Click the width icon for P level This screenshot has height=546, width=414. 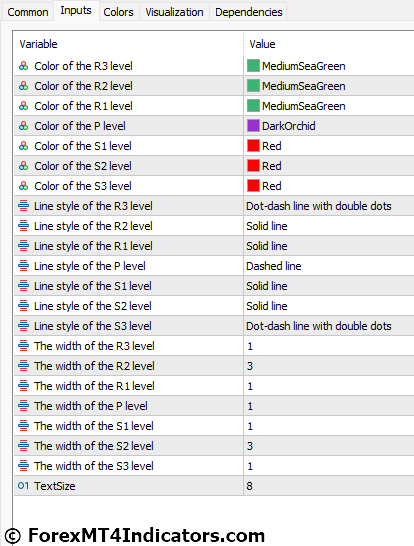(24, 406)
